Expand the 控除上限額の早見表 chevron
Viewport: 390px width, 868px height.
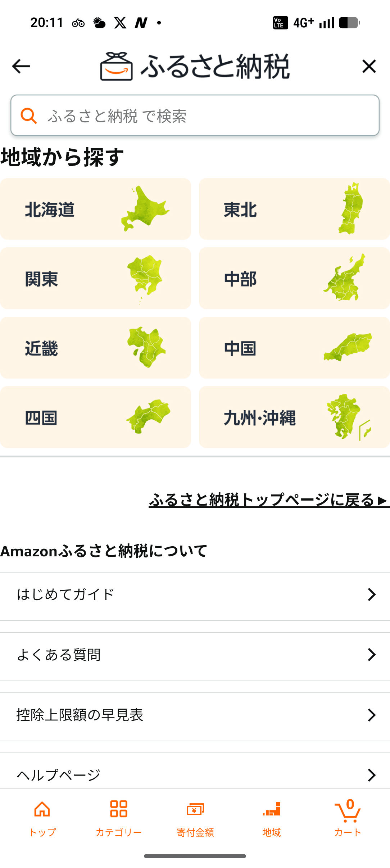[x=371, y=715]
